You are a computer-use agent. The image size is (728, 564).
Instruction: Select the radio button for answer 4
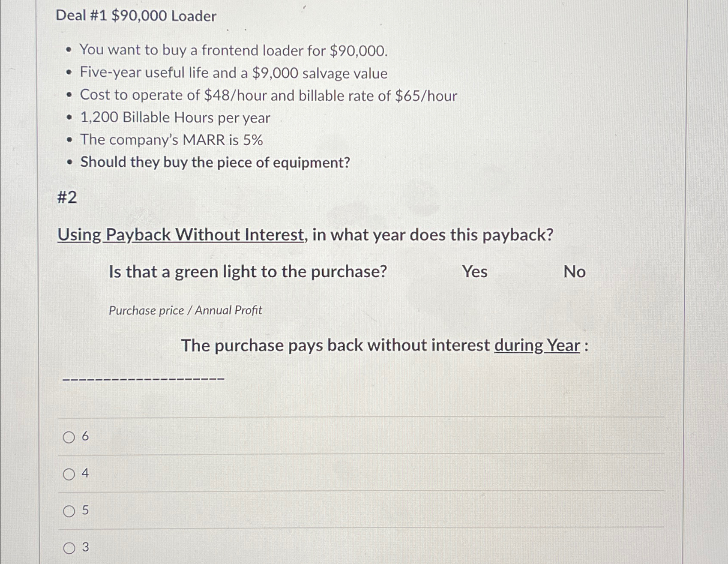coord(69,474)
